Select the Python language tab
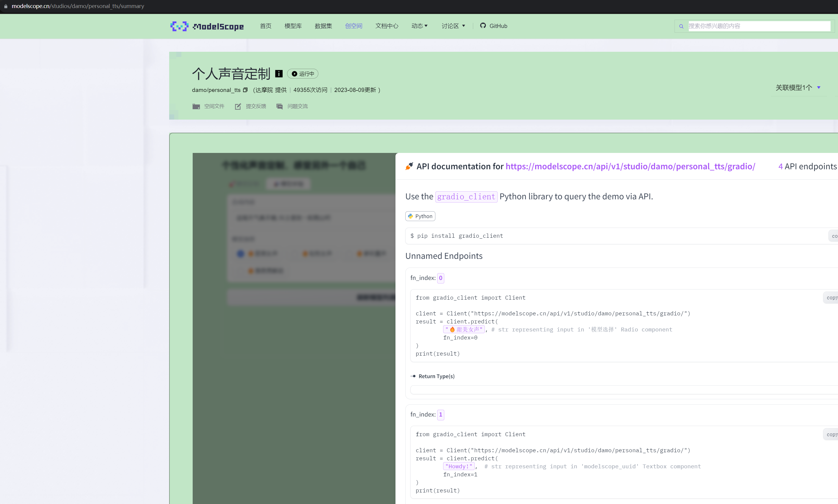 (420, 216)
